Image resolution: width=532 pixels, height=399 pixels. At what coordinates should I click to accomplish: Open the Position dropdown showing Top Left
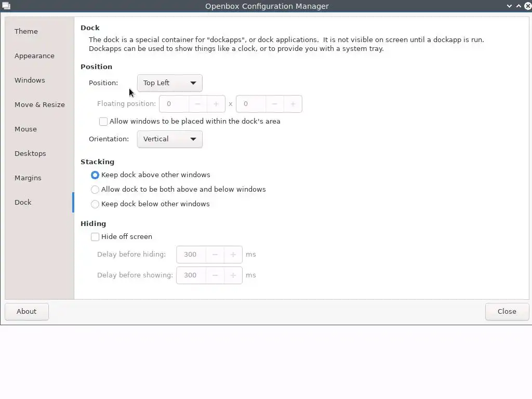[170, 83]
